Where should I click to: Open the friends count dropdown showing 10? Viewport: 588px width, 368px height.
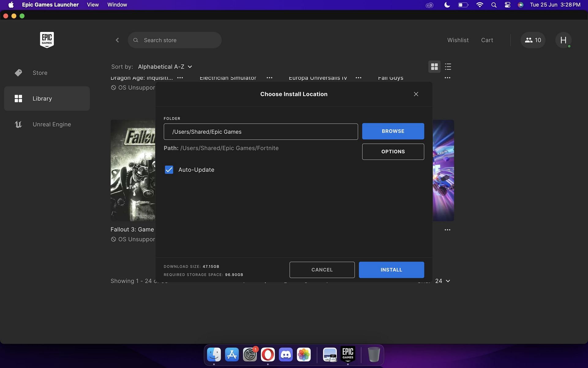tap(533, 40)
